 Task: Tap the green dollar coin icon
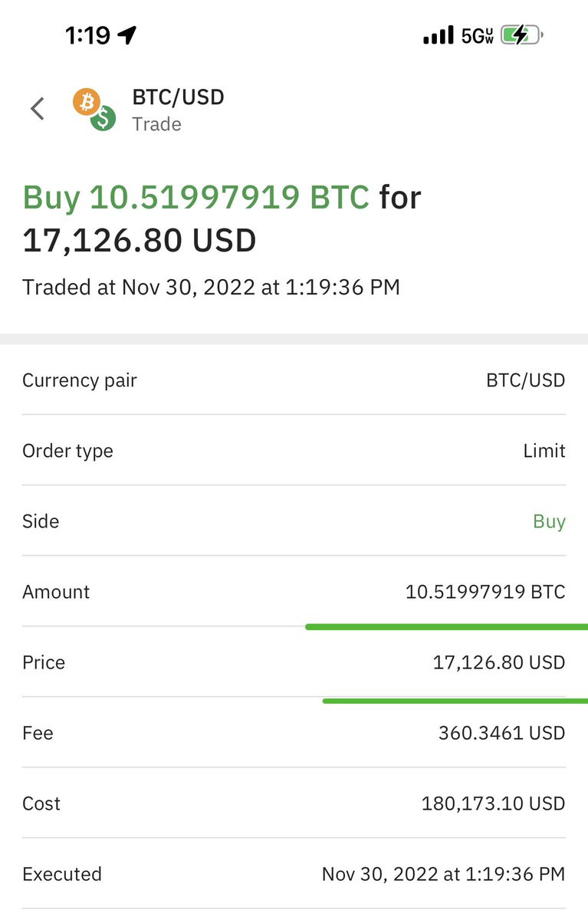(103, 117)
